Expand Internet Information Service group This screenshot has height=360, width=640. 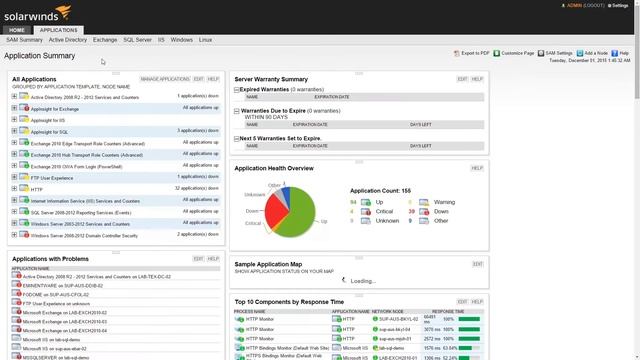pos(14,200)
